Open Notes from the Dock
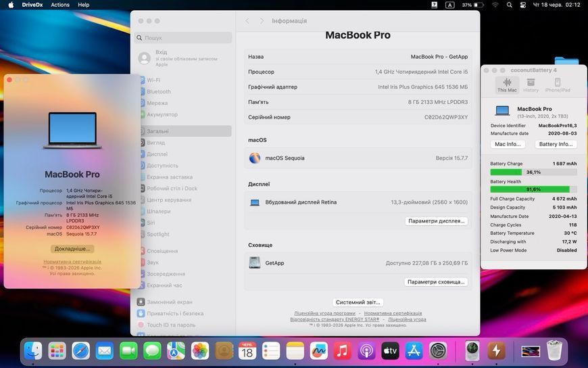The image size is (588, 368). click(x=295, y=351)
